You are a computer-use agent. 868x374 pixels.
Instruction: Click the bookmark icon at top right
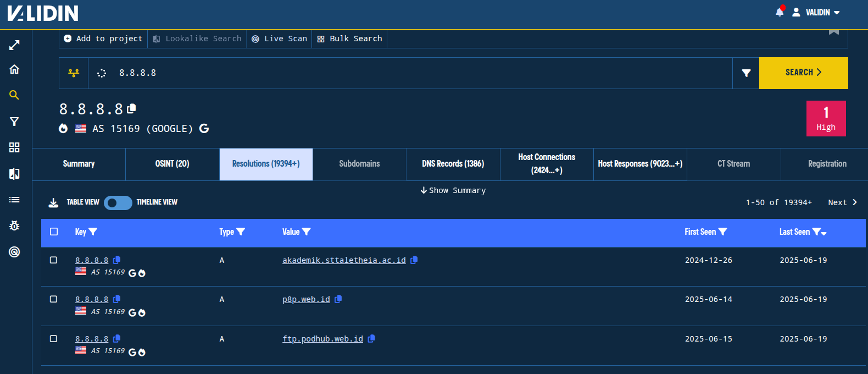coord(834,32)
